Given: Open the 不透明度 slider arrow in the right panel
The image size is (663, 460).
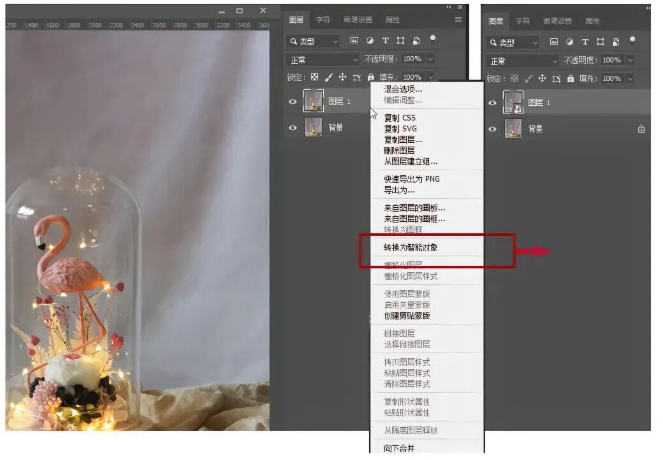Looking at the screenshot, I should (630, 60).
